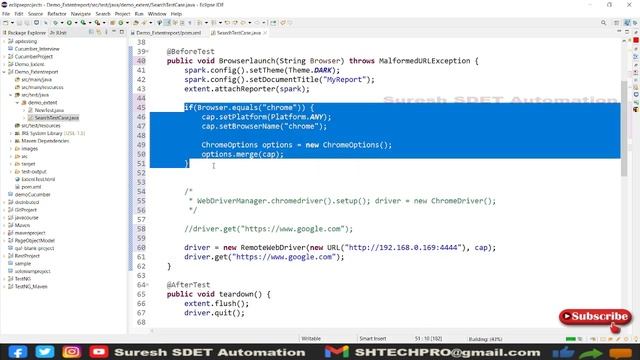
Task: Maximize the Package Explorer panel
Action: pos(122,32)
